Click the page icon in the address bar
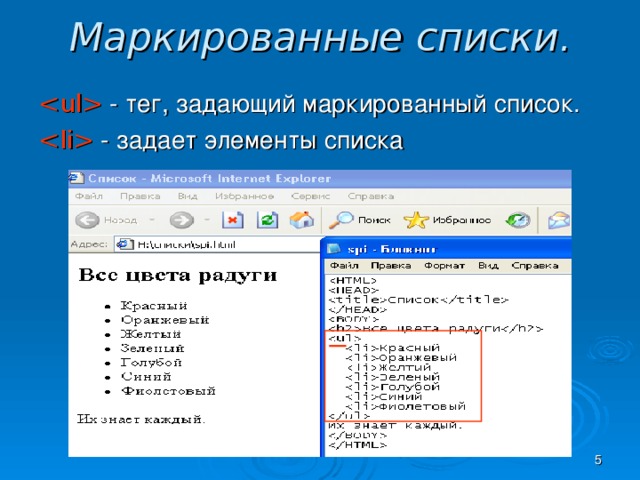This screenshot has width=640, height=480. [x=124, y=244]
